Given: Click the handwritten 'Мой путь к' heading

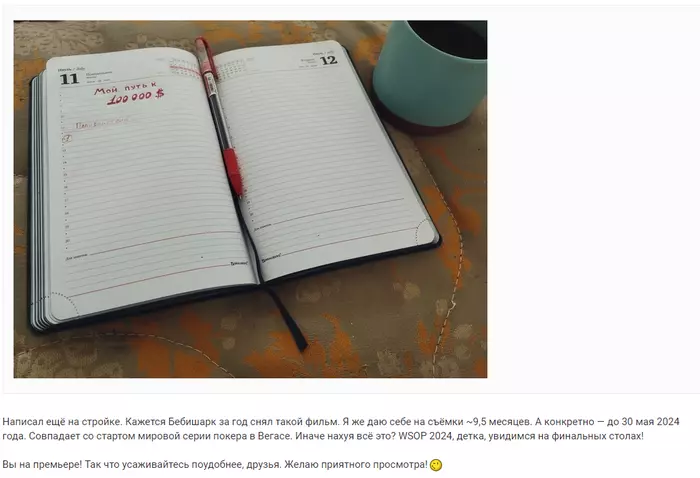Looking at the screenshot, I should (x=125, y=88).
